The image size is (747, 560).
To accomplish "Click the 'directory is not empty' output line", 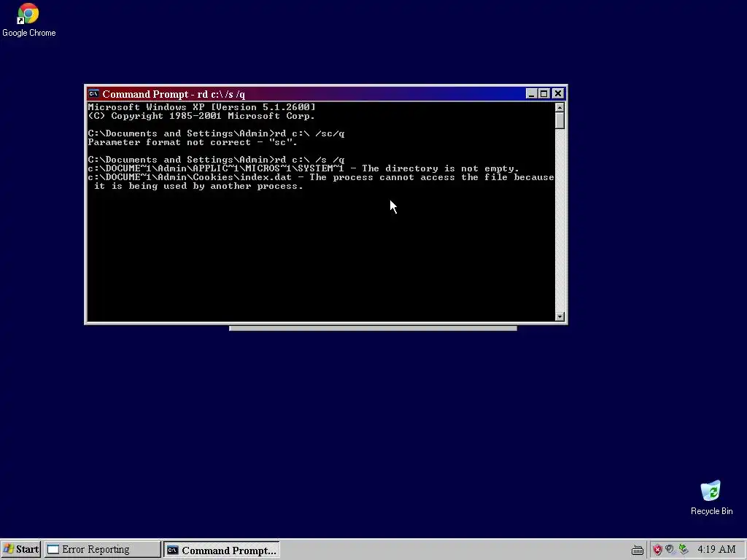I will click(303, 168).
